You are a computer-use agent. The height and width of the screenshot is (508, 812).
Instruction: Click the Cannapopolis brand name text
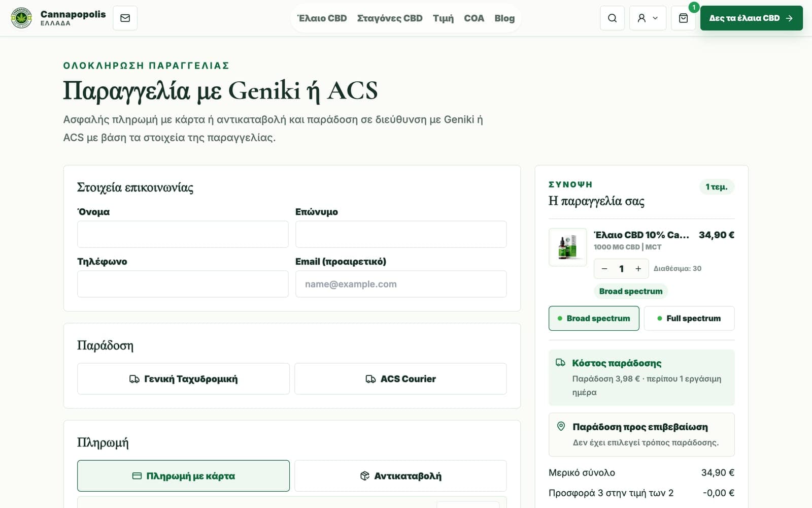(73, 14)
